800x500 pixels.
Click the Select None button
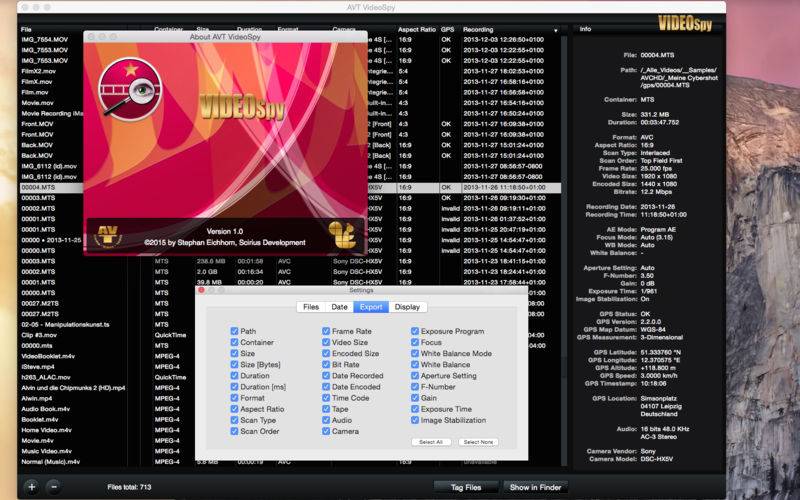(478, 442)
